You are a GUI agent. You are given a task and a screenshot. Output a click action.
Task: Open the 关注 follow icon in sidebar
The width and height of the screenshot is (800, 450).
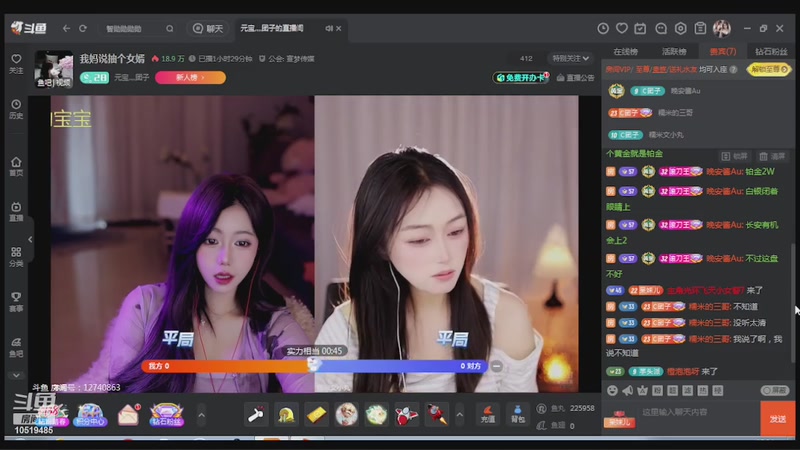(16, 64)
